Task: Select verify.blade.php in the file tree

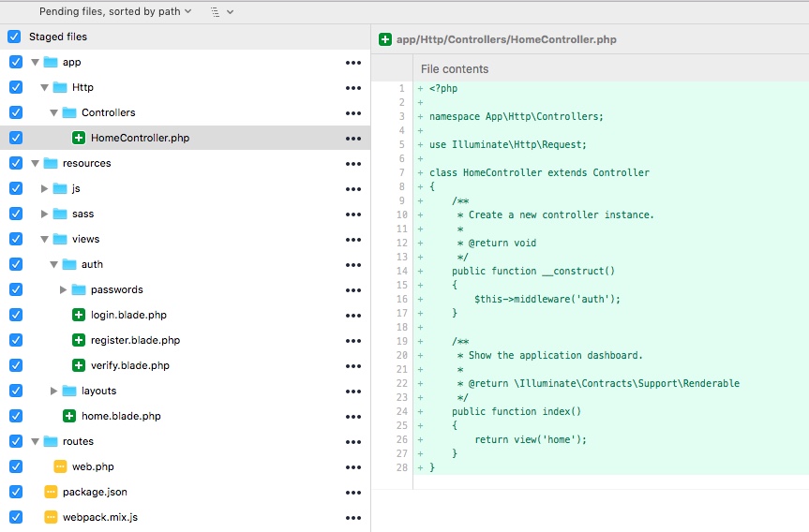Action: coord(129,365)
